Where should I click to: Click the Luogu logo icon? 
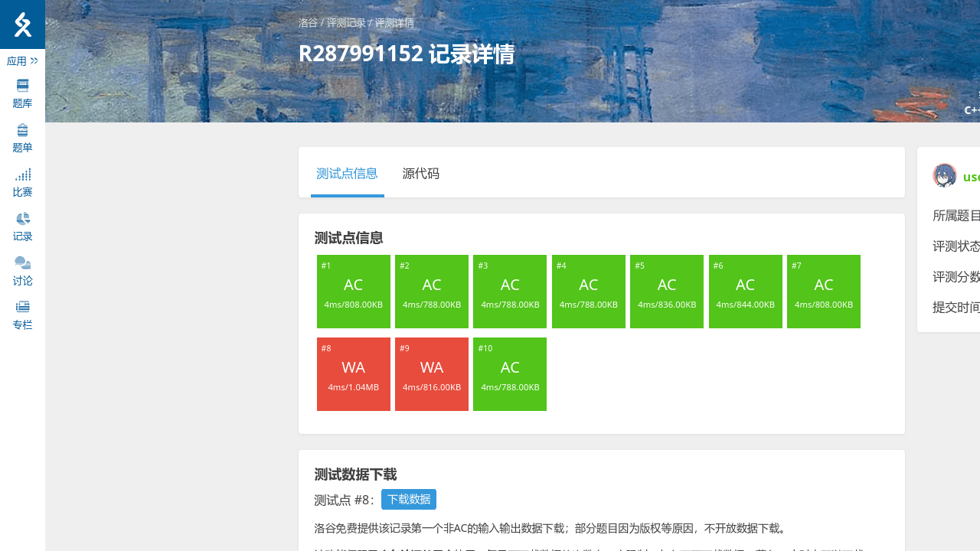[22, 24]
